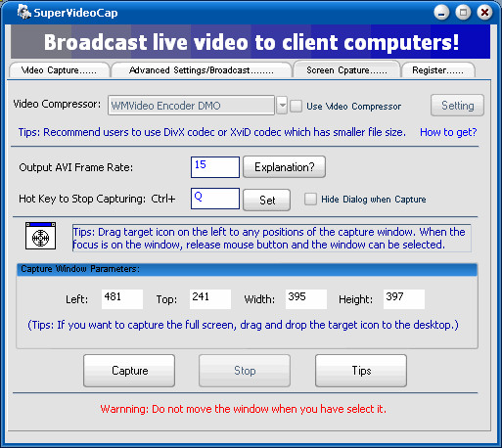
Task: Click the Explanation? button
Action: pos(284,167)
